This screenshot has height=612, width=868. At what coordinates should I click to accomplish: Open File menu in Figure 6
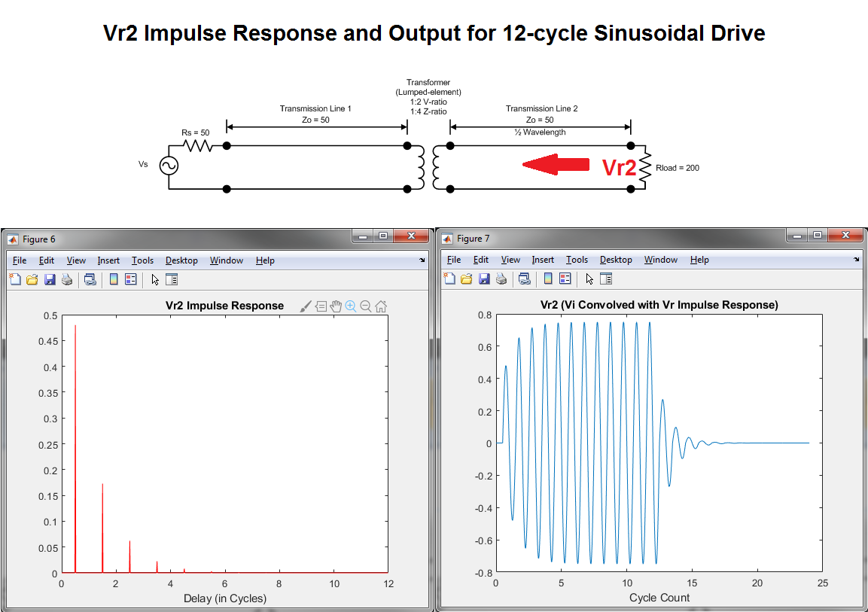(20, 260)
